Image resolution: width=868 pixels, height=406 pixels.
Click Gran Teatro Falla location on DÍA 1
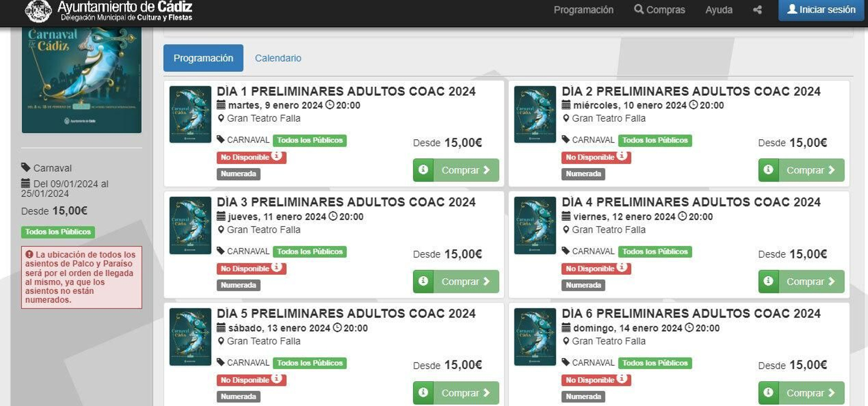click(259, 118)
